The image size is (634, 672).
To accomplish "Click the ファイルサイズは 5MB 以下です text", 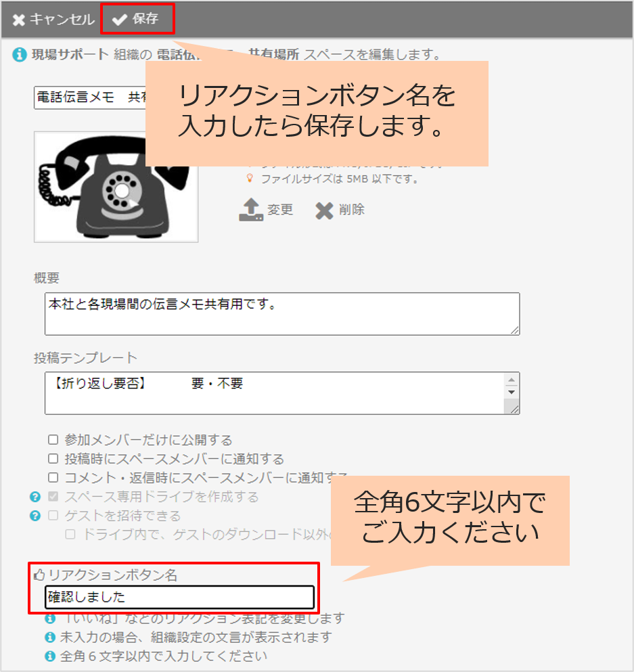I will 339,179.
